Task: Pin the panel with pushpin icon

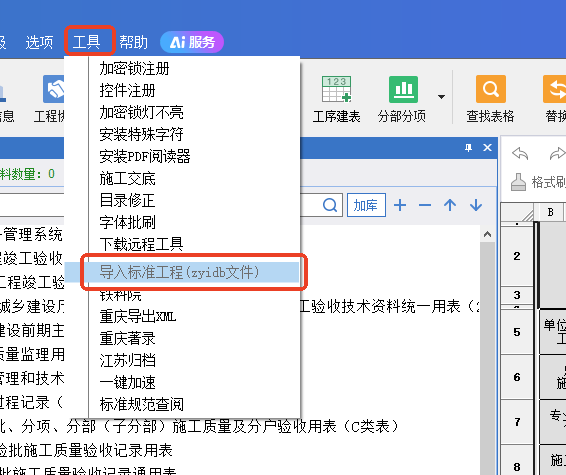Action: click(x=469, y=148)
